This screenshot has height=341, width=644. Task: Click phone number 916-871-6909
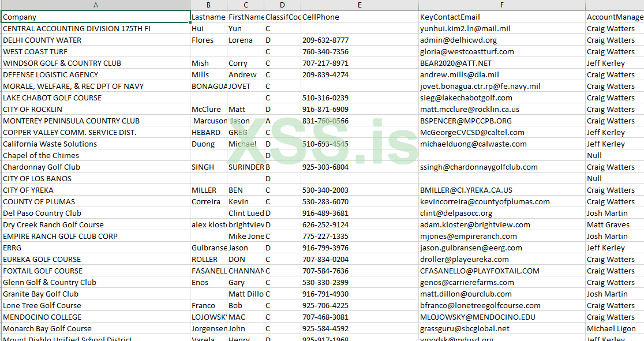pyautogui.click(x=325, y=109)
